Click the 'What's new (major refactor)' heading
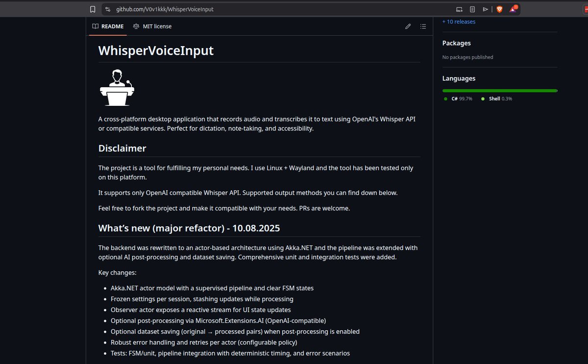588x364 pixels. pos(189,228)
